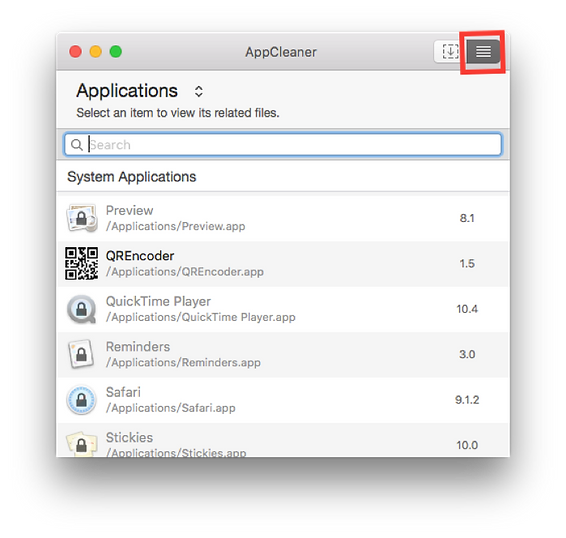566x538 pixels.
Task: Click the /Applications/Reminders.app path text
Action: click(x=183, y=363)
